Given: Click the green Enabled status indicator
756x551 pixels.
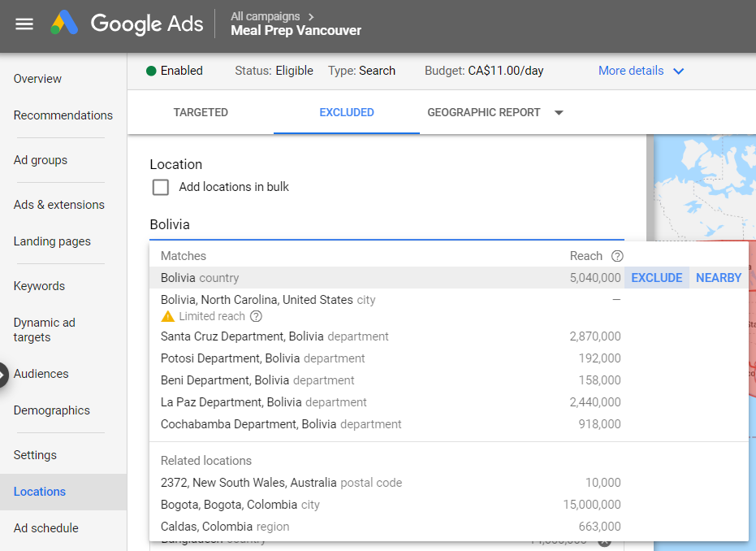Looking at the screenshot, I should coord(151,71).
